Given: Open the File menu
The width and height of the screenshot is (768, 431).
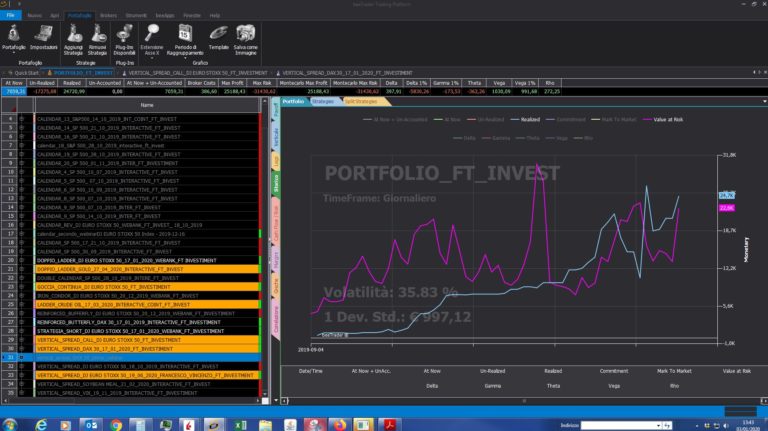Looking at the screenshot, I should point(10,15).
